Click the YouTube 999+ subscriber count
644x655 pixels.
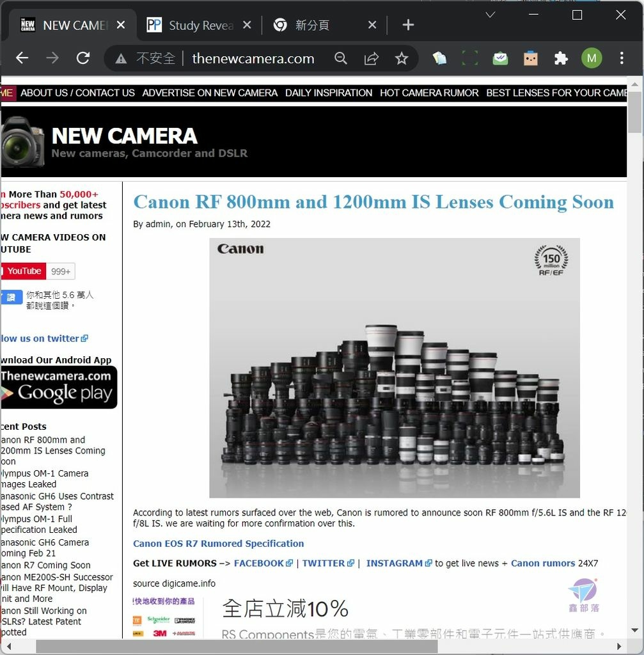[x=61, y=271]
